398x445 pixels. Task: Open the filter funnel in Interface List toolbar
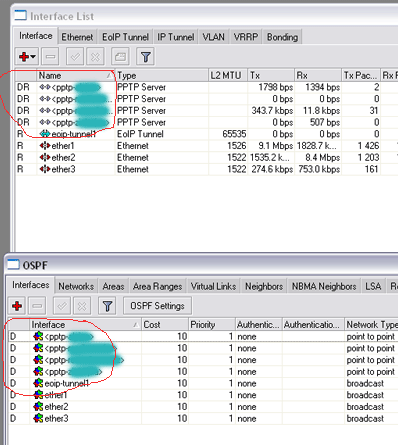pos(145,57)
